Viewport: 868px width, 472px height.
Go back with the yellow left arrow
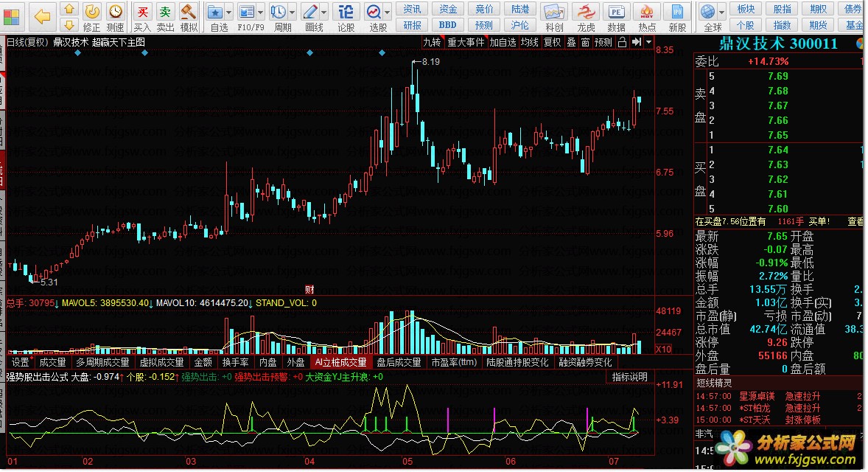tap(43, 17)
